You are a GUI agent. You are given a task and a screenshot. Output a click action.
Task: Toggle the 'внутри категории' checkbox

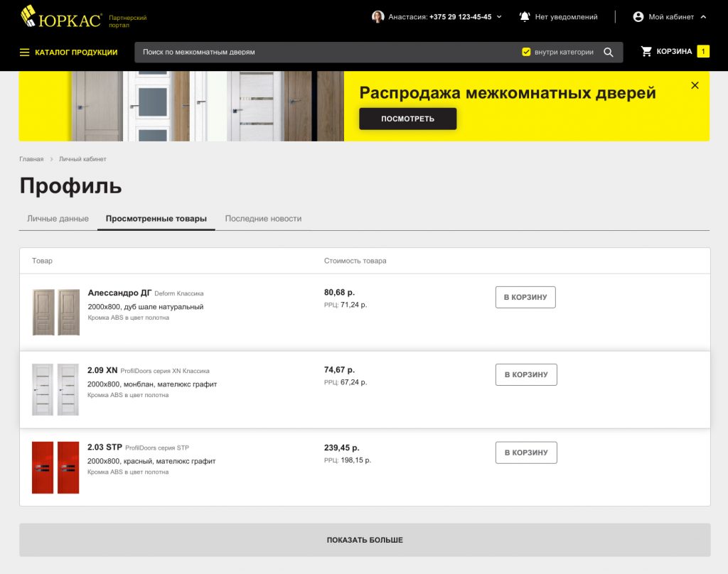pos(526,52)
